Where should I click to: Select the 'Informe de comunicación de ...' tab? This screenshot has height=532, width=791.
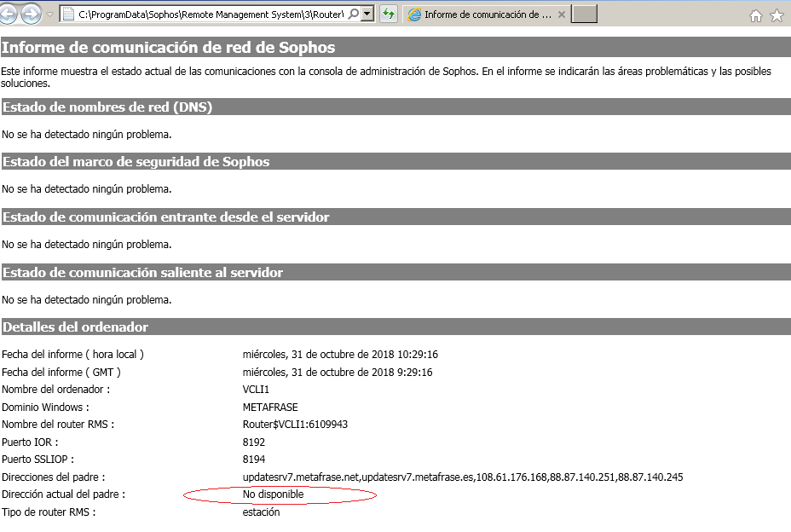coord(488,14)
